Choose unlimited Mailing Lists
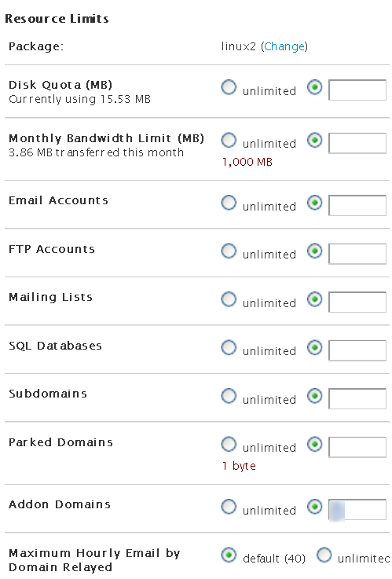The image size is (392, 579). click(x=229, y=299)
